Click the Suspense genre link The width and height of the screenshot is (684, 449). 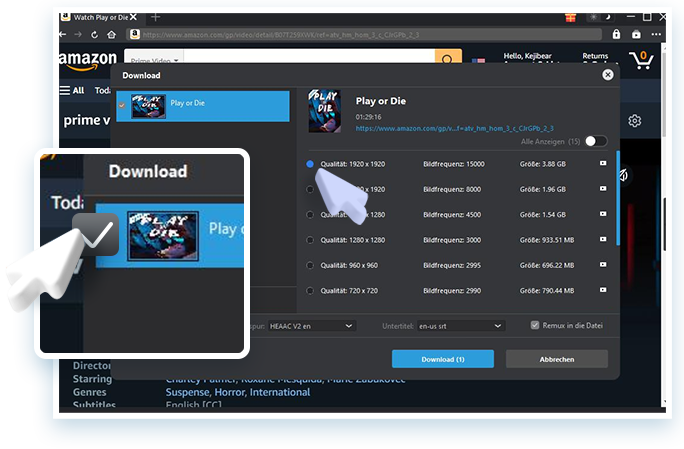click(x=188, y=392)
